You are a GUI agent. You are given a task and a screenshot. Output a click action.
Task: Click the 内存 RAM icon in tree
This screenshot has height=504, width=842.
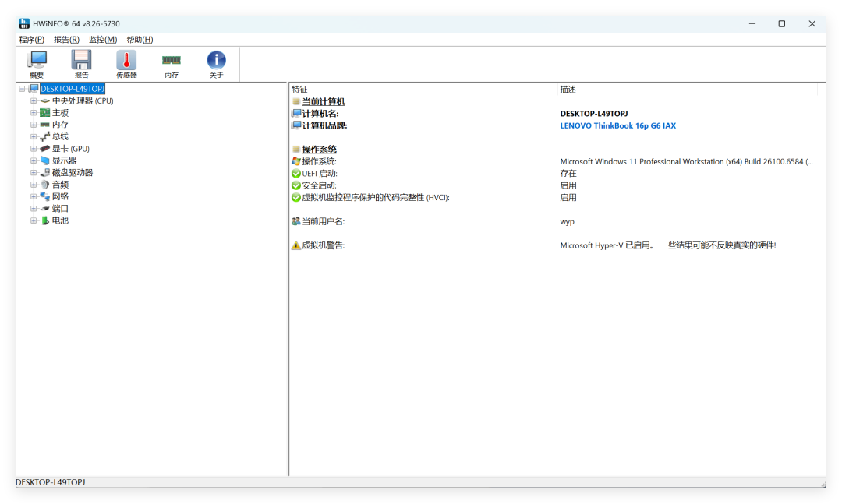[45, 125]
